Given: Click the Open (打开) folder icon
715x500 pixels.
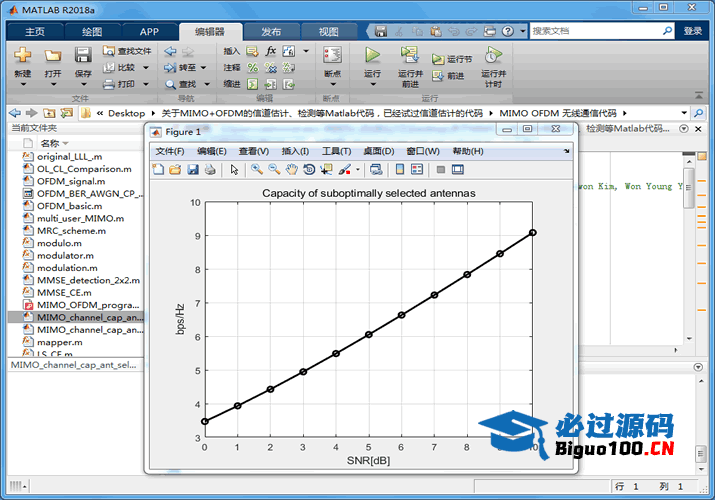Looking at the screenshot, I should 53,56.
